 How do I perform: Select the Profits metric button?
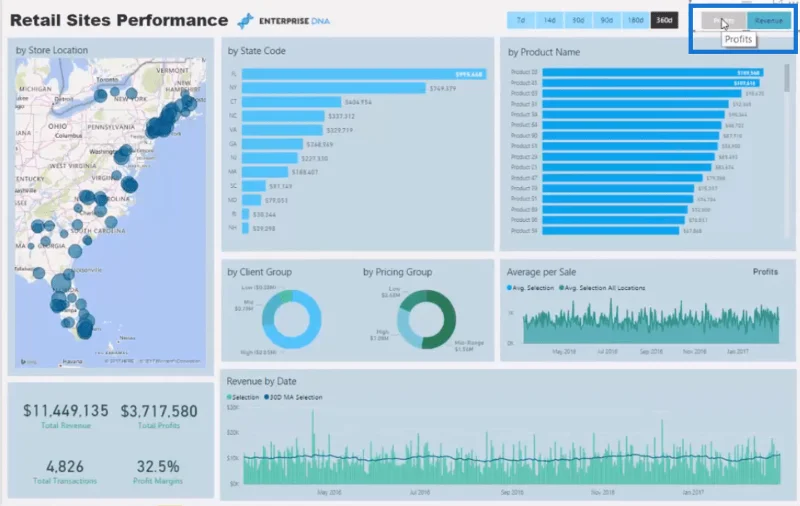coord(723,20)
